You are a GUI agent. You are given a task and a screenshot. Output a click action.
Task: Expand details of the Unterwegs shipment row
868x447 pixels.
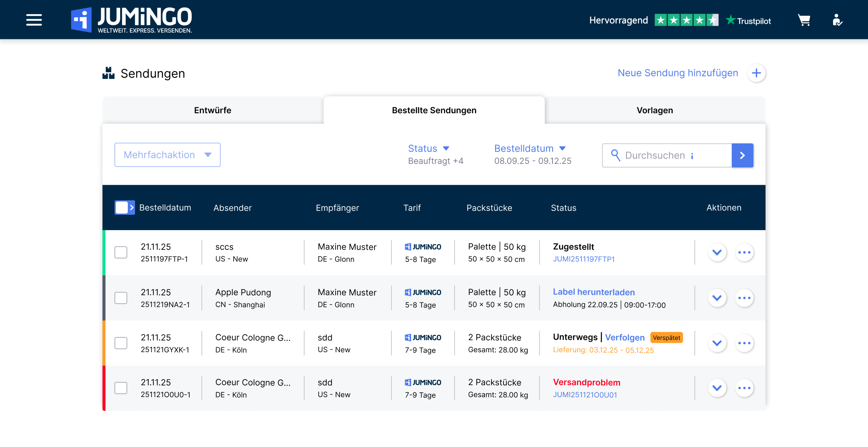(x=717, y=343)
